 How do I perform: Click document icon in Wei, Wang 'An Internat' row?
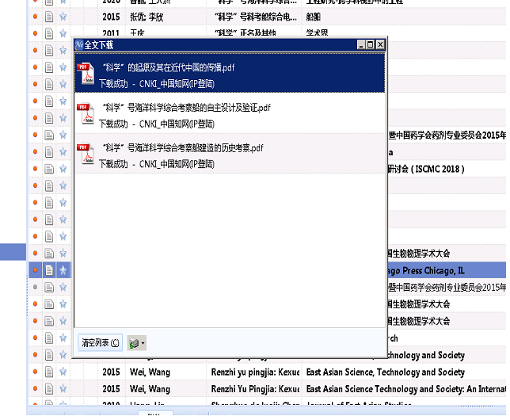(49, 389)
